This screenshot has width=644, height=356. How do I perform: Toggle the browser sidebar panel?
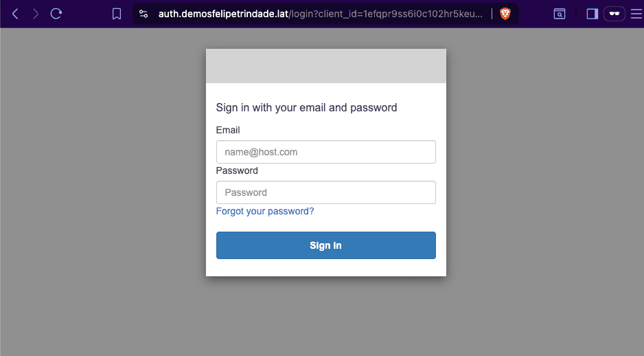click(593, 14)
